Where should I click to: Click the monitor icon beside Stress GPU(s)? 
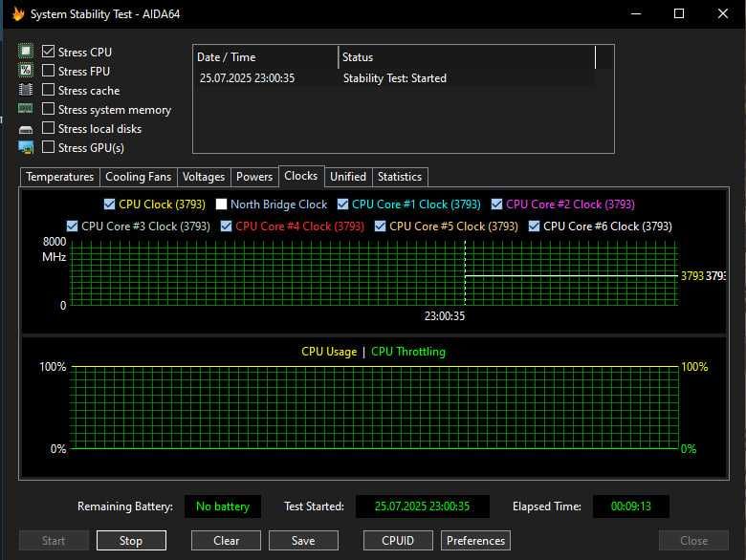tap(26, 147)
